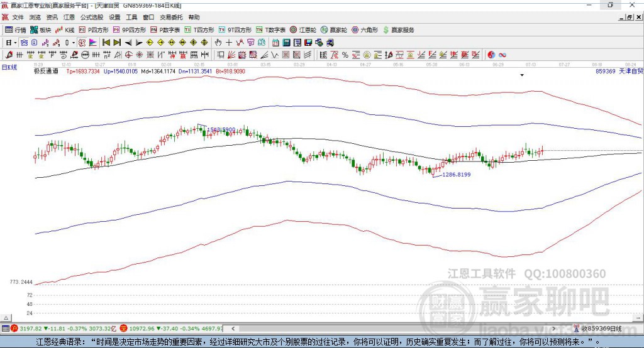Image resolution: width=644 pixels, height=348 pixels.
Task: Select the Gann fan rays tool
Action: (231, 55)
